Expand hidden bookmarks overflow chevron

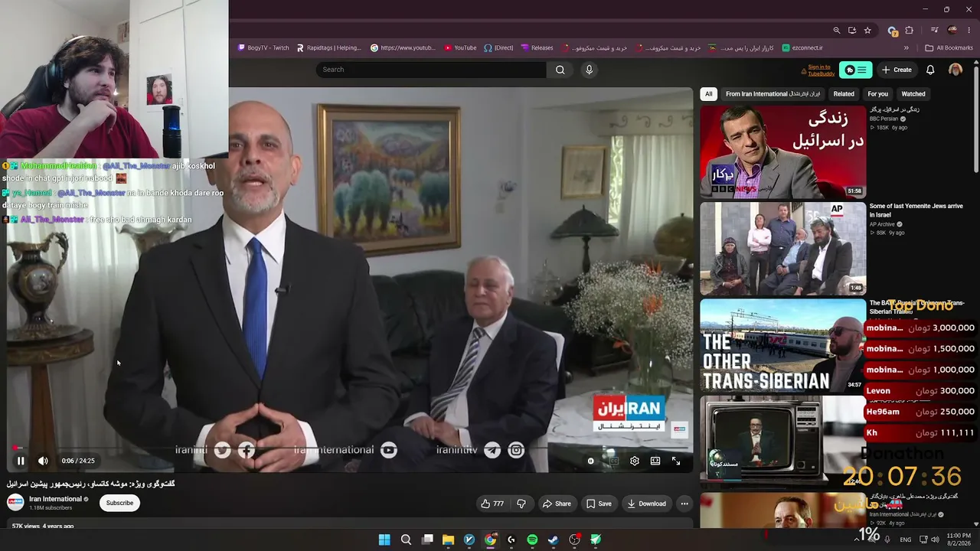coord(906,47)
